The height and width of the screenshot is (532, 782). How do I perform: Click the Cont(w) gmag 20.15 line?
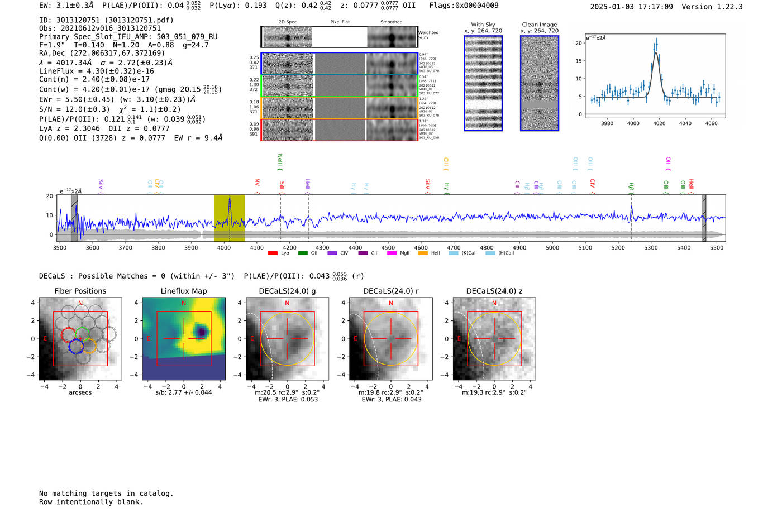coord(130,89)
